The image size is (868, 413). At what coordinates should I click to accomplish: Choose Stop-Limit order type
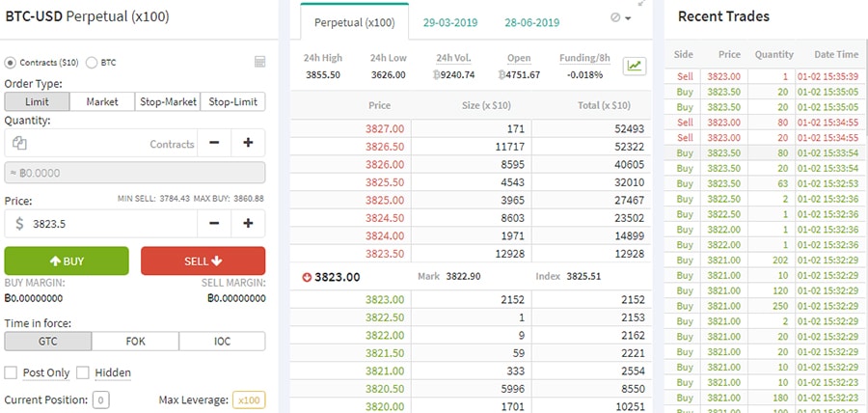[x=232, y=101]
